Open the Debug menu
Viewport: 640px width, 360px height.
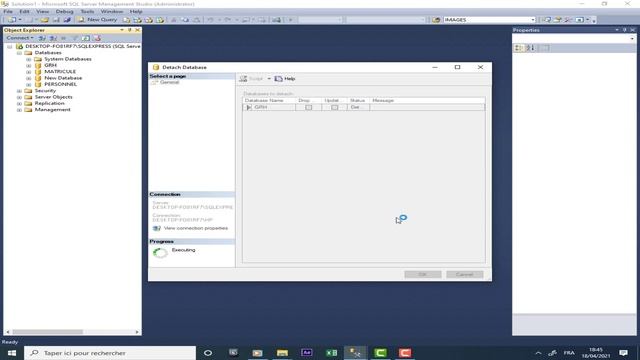click(64, 11)
